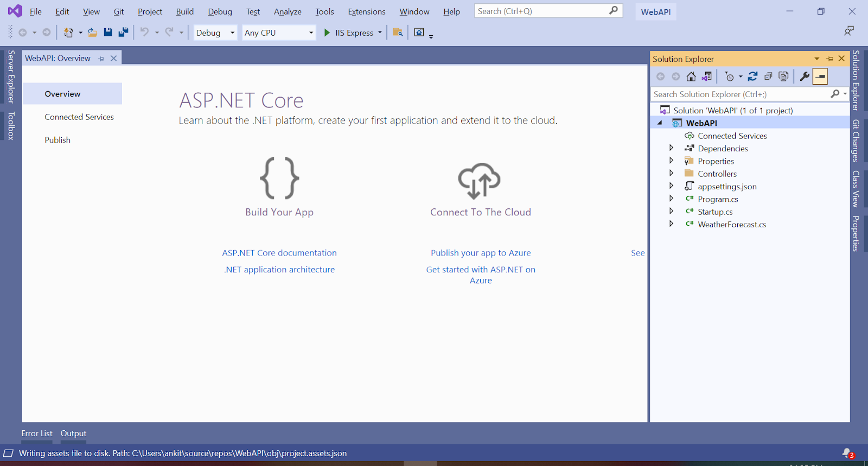This screenshot has width=868, height=466.
Task: Toggle the Preview Selected Items button
Action: click(x=820, y=76)
